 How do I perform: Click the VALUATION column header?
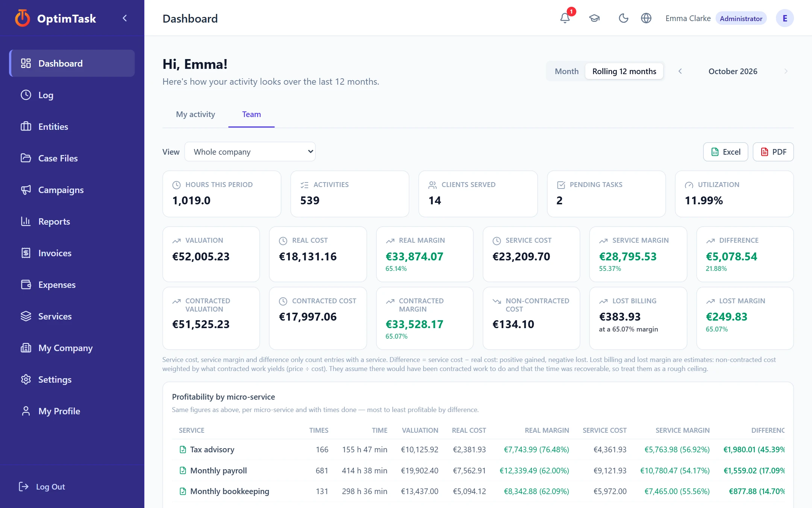click(420, 430)
